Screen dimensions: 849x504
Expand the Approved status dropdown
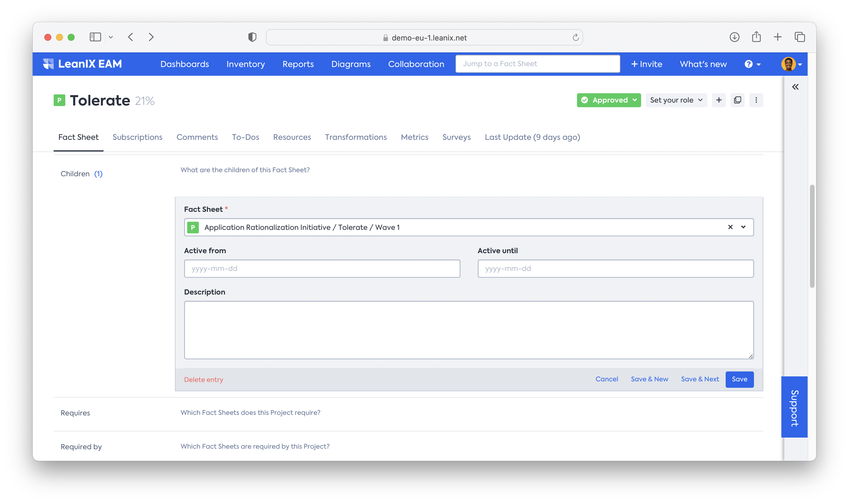608,100
